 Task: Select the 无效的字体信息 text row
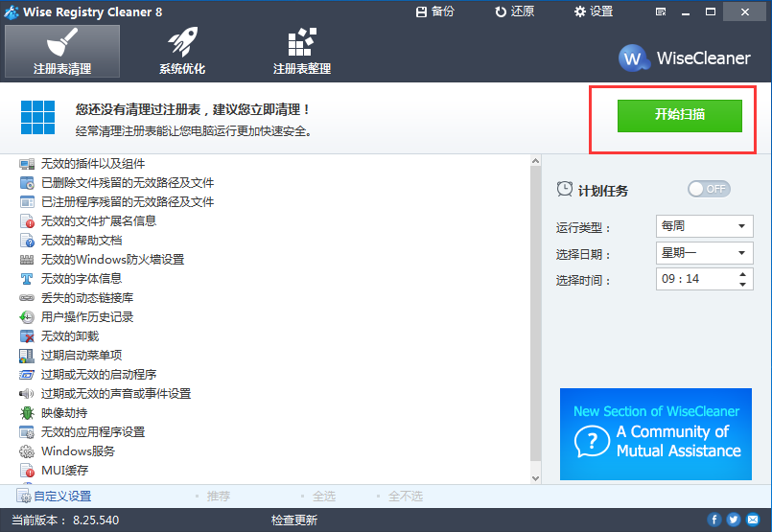click(82, 279)
